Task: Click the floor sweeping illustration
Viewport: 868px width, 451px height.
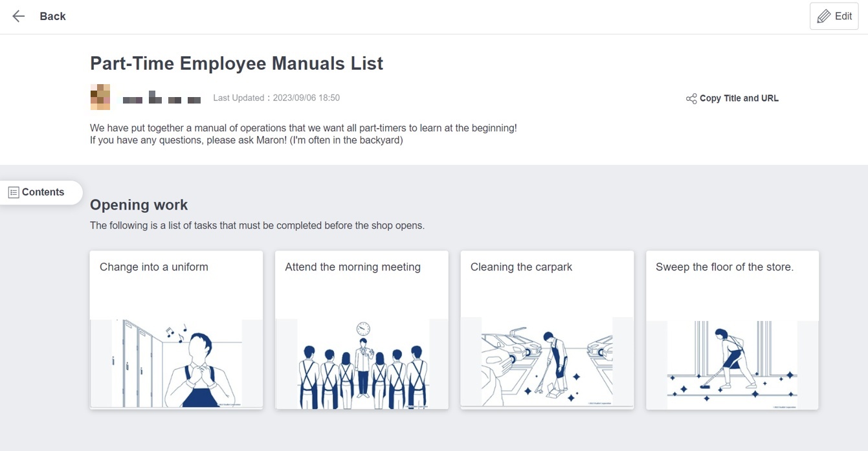Action: coord(732,364)
